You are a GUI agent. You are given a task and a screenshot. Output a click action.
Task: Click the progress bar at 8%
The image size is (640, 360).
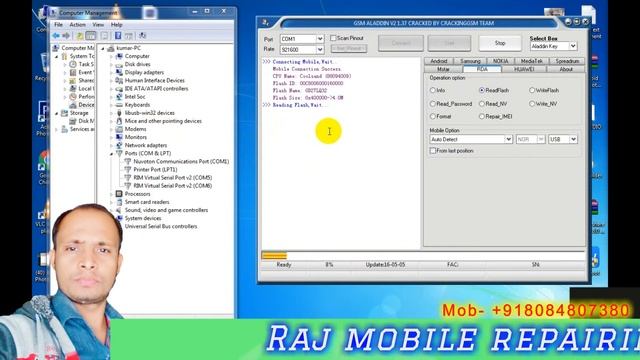423,256
